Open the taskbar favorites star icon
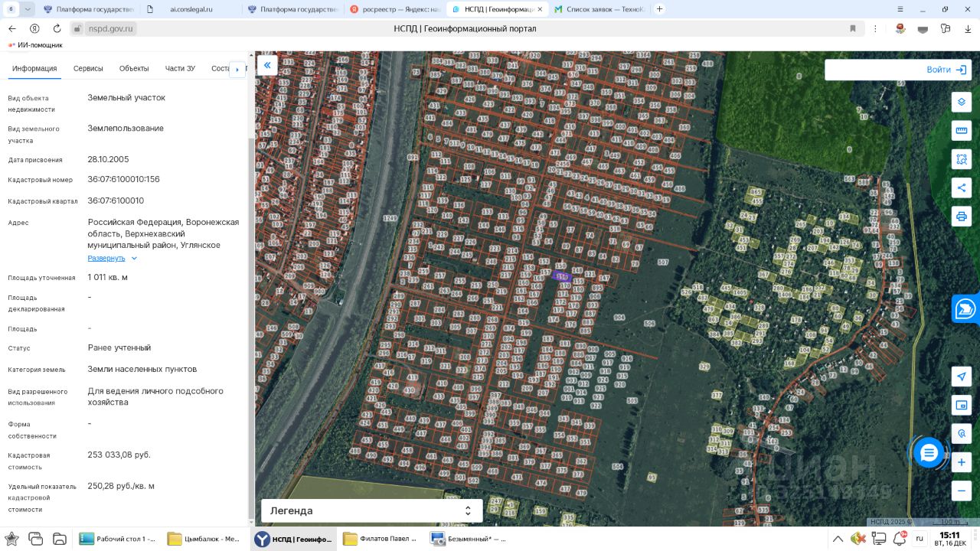 coord(11,538)
